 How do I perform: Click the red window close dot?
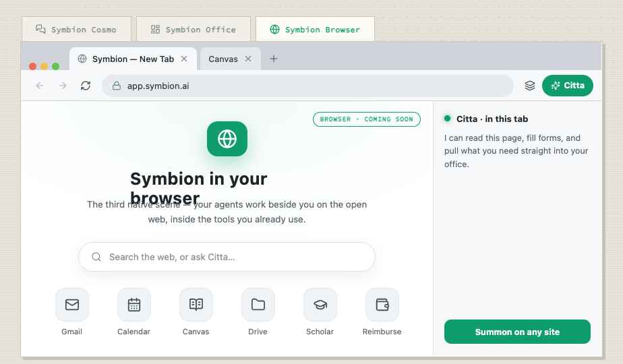(33, 66)
